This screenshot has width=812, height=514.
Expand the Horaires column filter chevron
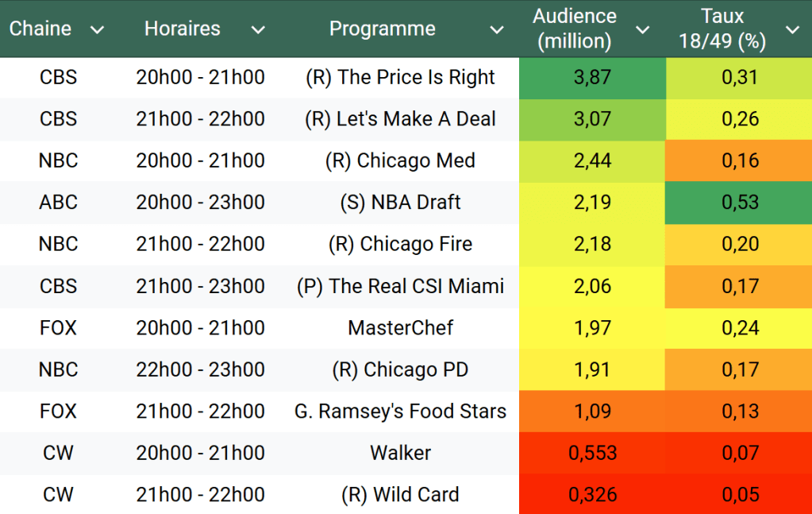coord(258,30)
